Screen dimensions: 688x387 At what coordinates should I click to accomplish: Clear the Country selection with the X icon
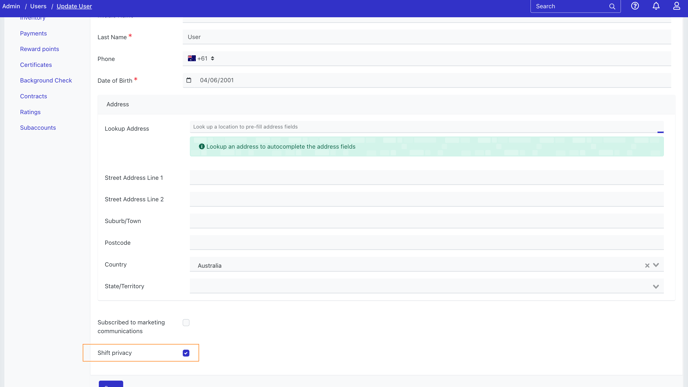click(647, 265)
